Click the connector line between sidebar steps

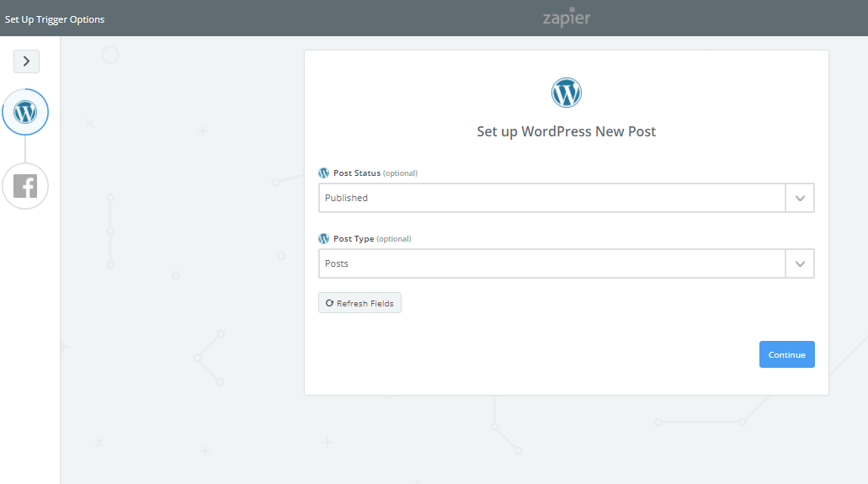tap(25, 149)
